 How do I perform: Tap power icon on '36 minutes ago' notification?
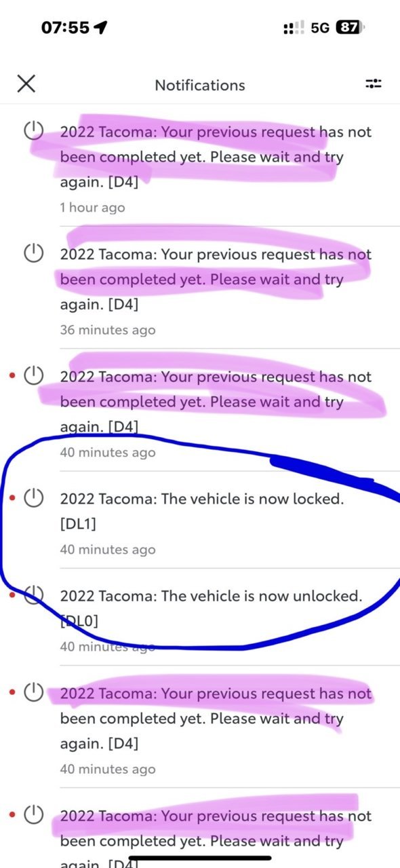point(34,254)
